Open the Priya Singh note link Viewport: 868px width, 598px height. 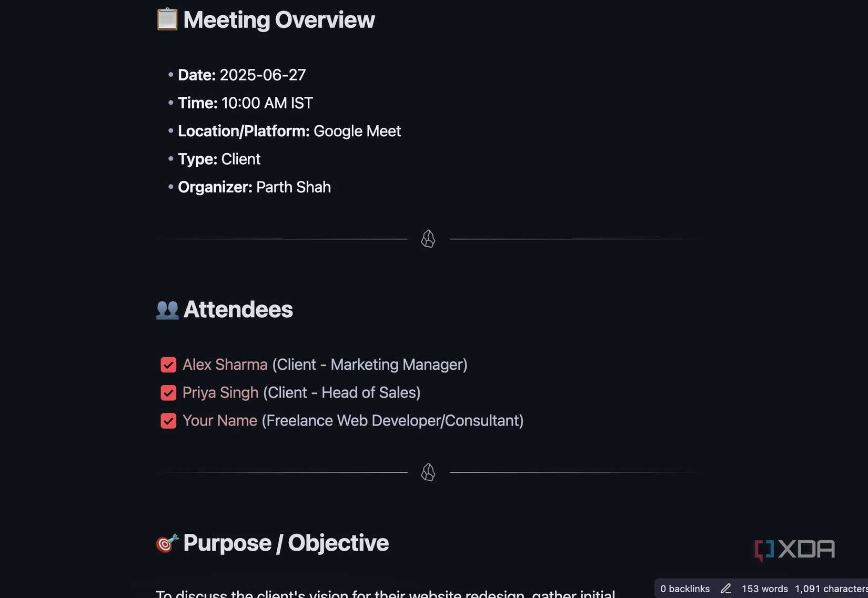click(220, 393)
